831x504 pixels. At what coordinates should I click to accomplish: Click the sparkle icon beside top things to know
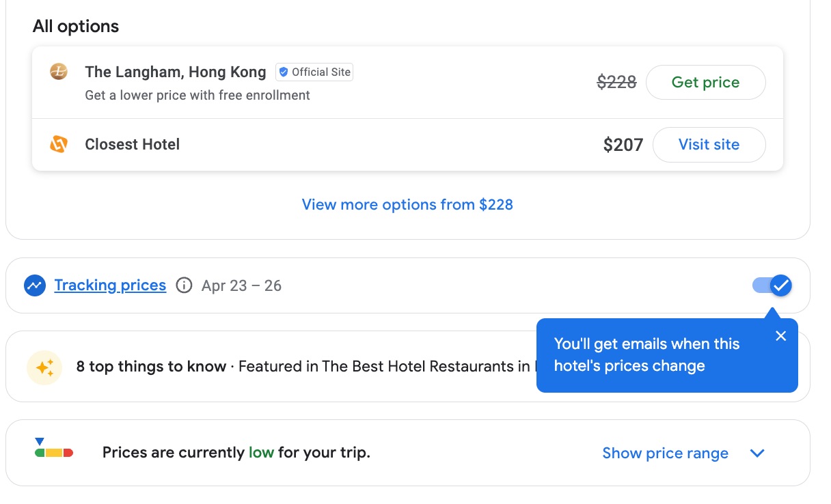(x=44, y=367)
